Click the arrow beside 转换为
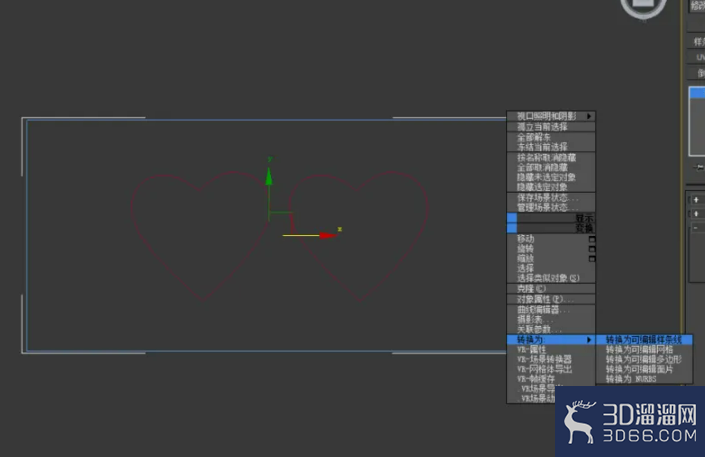Screen dimensions: 705x457 [589, 340]
